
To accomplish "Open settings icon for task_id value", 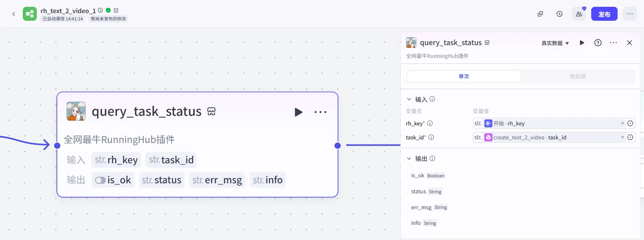I will pos(630,137).
